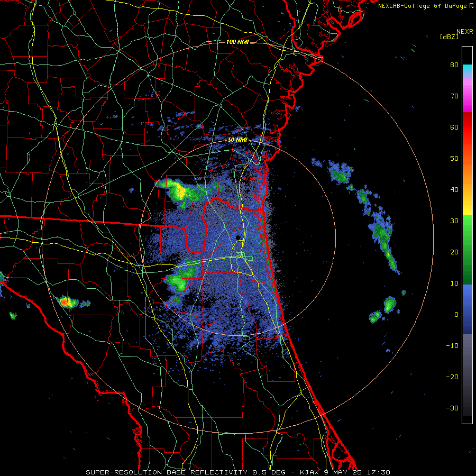Screen dimensions: 476x476
Task: Click the 20 value on the dBZ scale
Action: (454, 252)
